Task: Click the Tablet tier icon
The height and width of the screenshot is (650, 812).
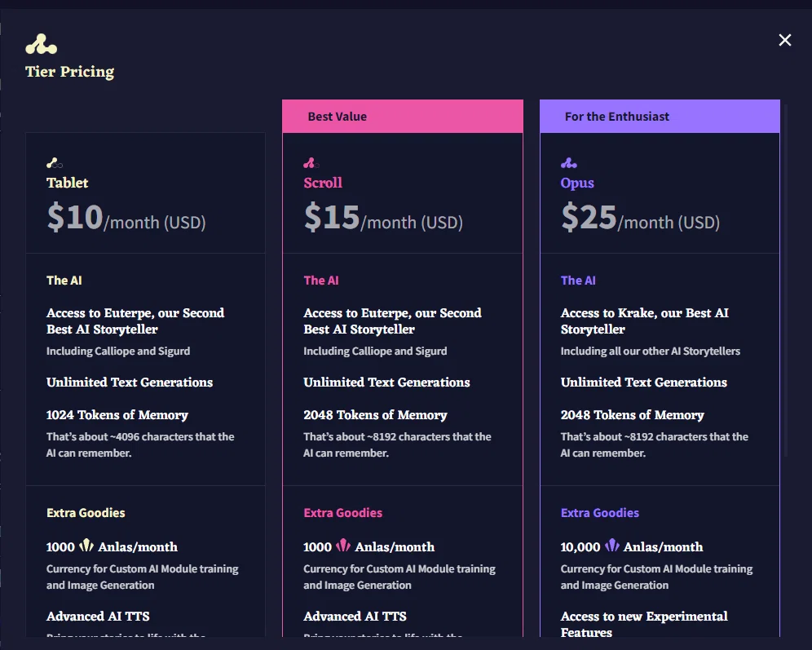Action: point(55,163)
